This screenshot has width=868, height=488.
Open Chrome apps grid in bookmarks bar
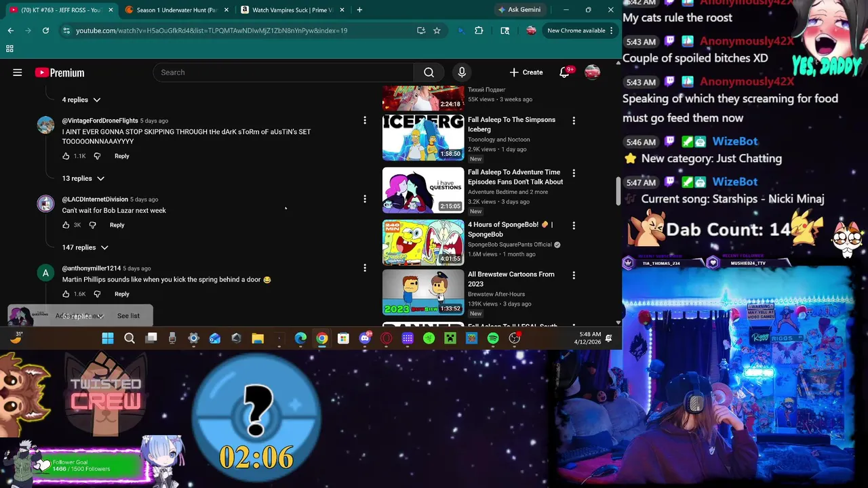9,49
